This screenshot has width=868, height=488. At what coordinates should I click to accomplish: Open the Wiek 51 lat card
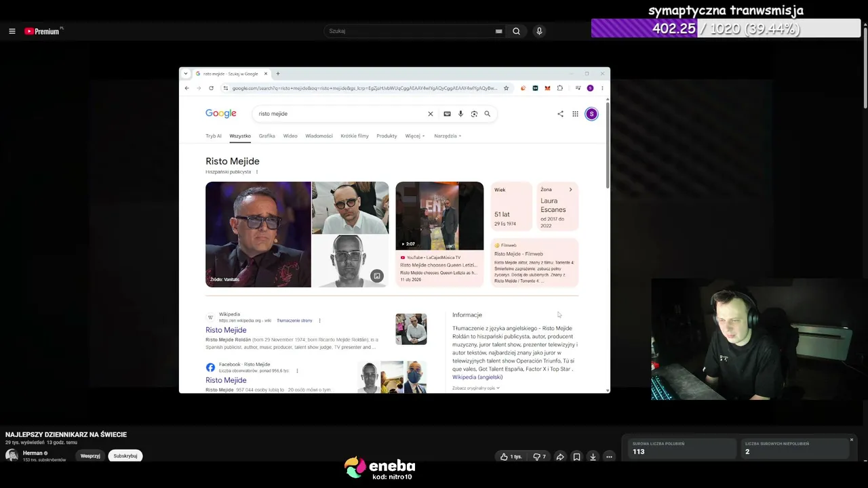click(x=512, y=207)
